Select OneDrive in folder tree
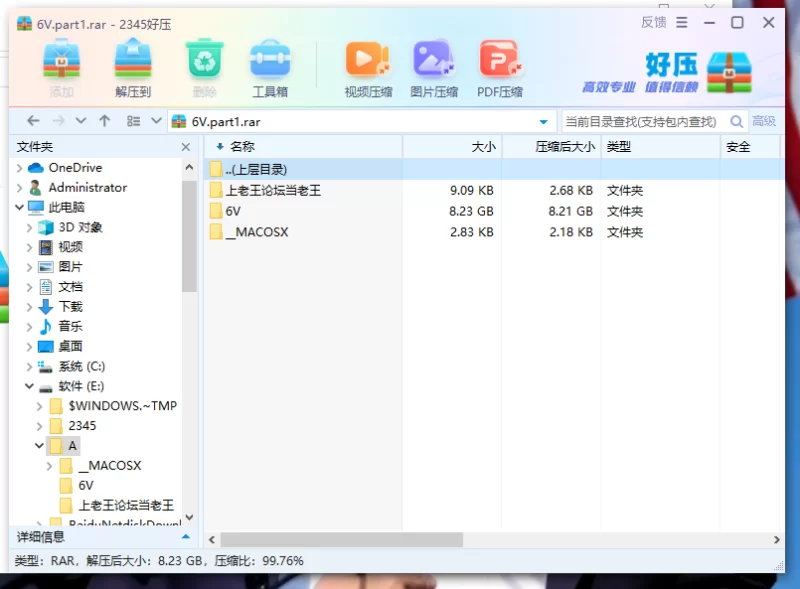Screen dimensions: 800x589 click(75, 167)
